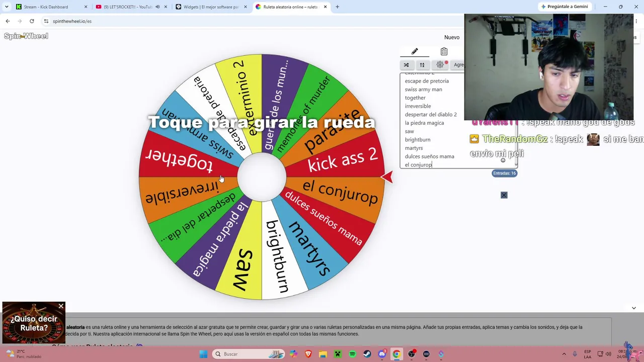644x362 pixels.
Task: Click the 'kick ass 2' wheel segment
Action: click(x=342, y=160)
